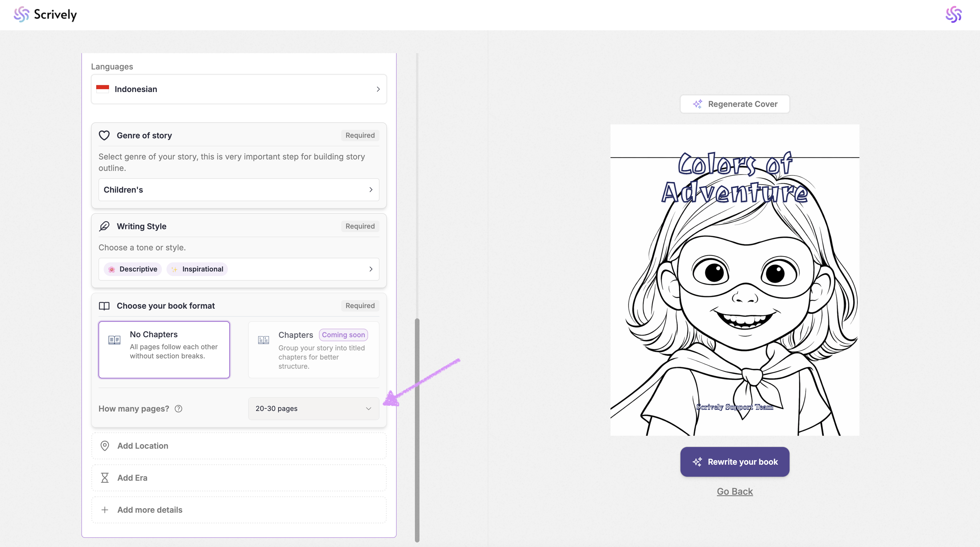This screenshot has width=980, height=547.
Task: Open the Indonesian language selector
Action: pyautogui.click(x=238, y=89)
